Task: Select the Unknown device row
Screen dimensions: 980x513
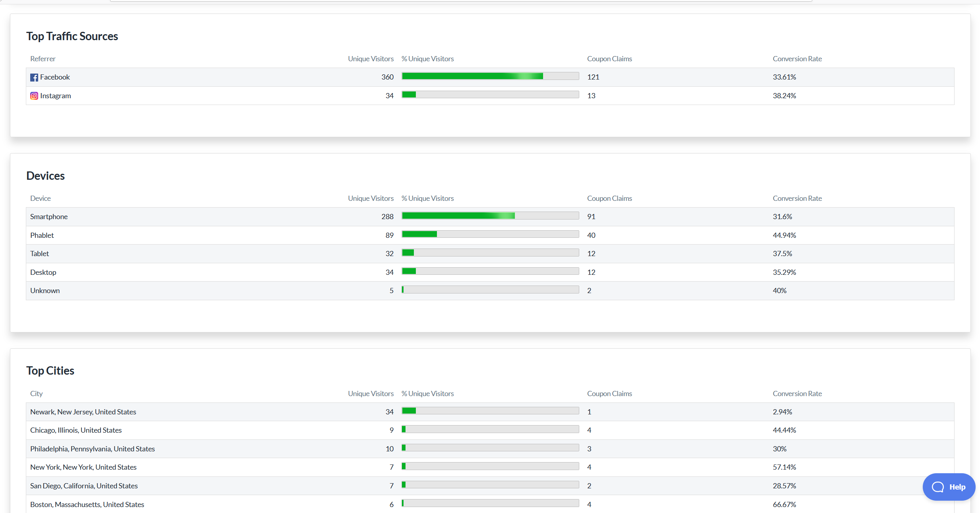Action: pyautogui.click(x=45, y=291)
